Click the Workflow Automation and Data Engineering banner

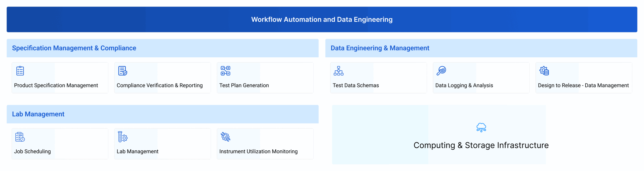point(321,20)
